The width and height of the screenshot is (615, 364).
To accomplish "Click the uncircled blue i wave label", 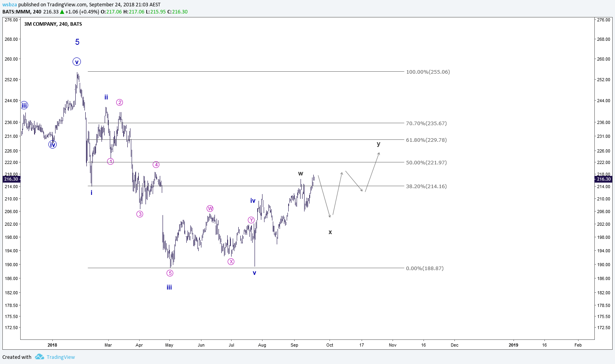I will coord(92,192).
